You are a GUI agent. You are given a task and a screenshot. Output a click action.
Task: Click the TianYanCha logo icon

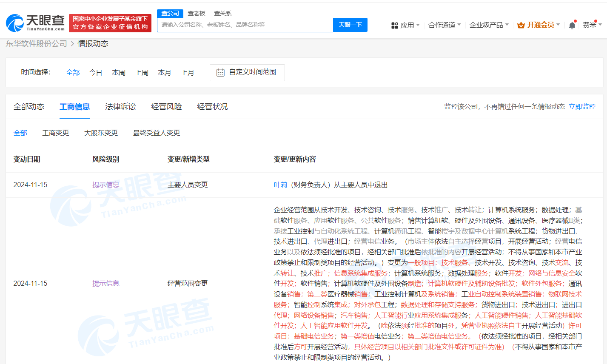click(x=15, y=23)
